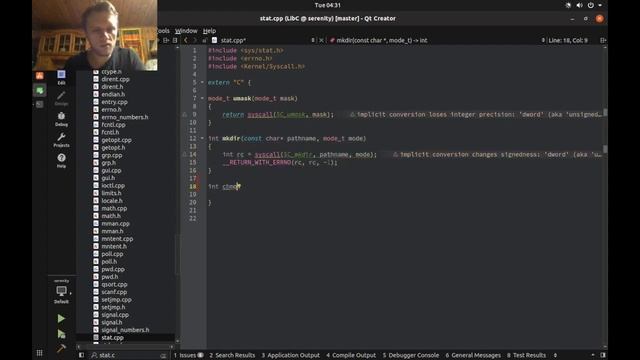This screenshot has width=640, height=360.
Task: Click the green app icon in the Ubuntu dock
Action: [x=40, y=90]
